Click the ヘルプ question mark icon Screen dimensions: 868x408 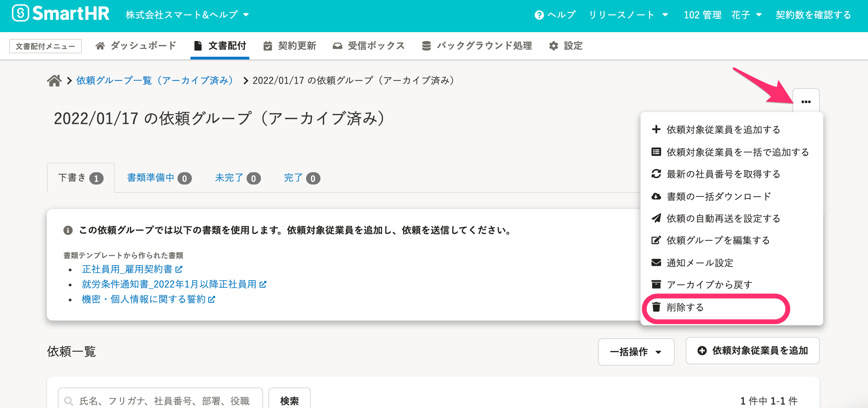coord(539,15)
